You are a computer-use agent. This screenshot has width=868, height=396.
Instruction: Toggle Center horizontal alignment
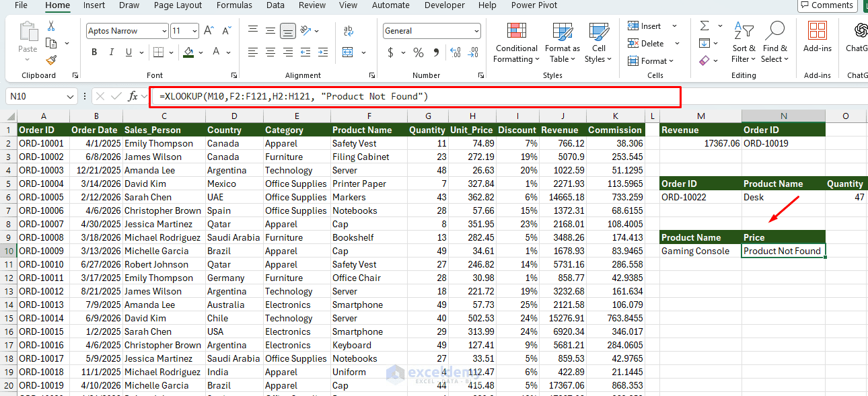pyautogui.click(x=270, y=52)
